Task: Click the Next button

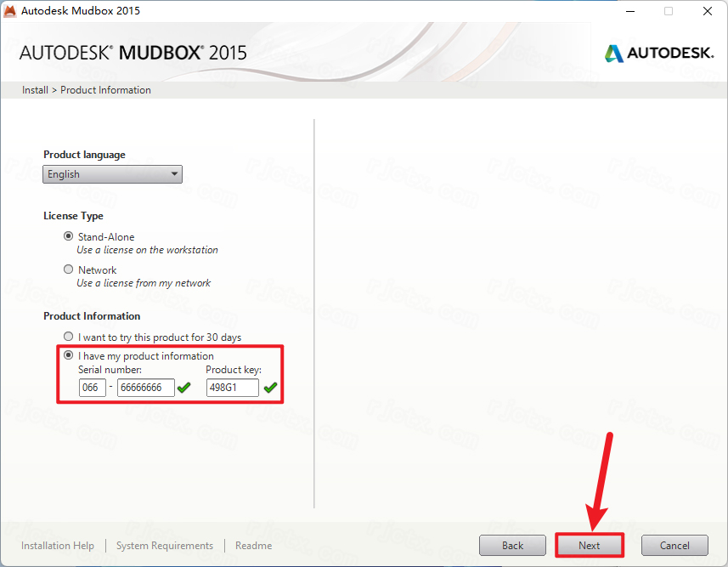Action: pyautogui.click(x=590, y=545)
